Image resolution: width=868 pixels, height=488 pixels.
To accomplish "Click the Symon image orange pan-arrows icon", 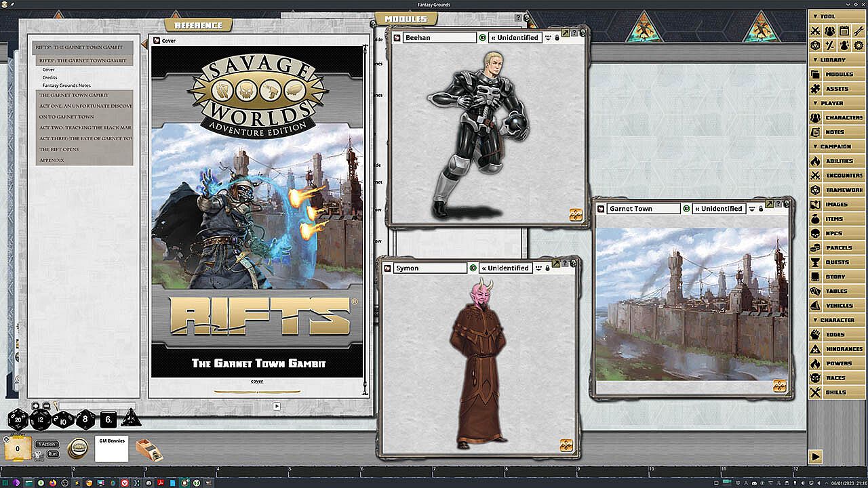I will click(x=566, y=445).
